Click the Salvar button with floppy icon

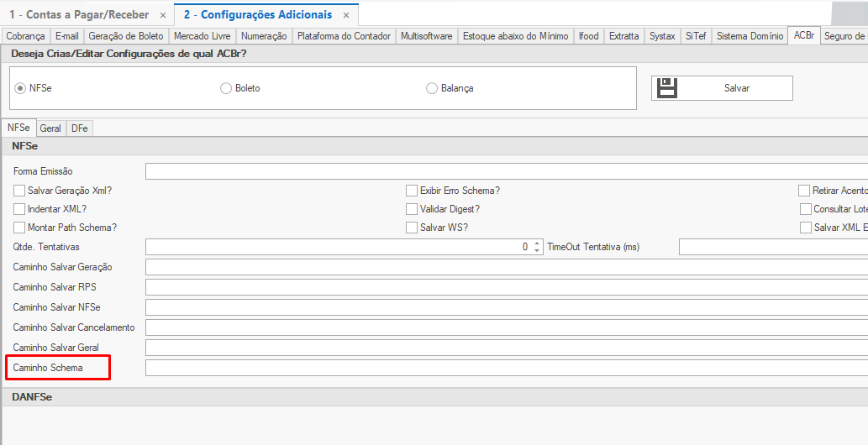[721, 88]
